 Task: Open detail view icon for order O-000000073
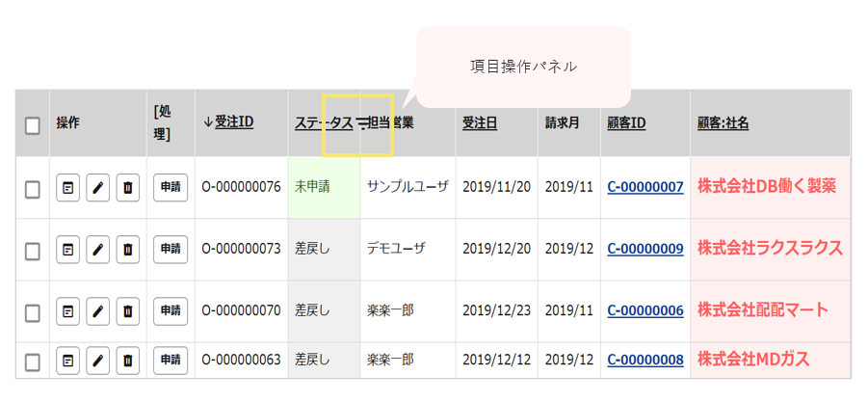(67, 250)
